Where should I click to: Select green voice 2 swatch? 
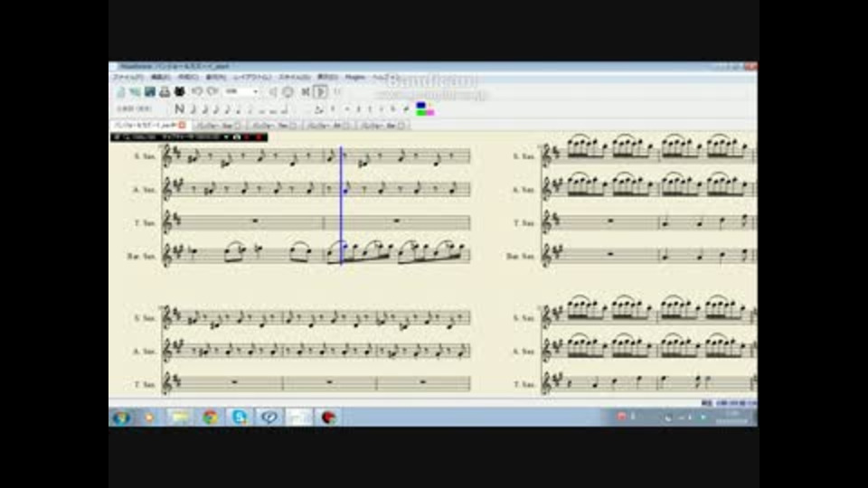point(420,112)
